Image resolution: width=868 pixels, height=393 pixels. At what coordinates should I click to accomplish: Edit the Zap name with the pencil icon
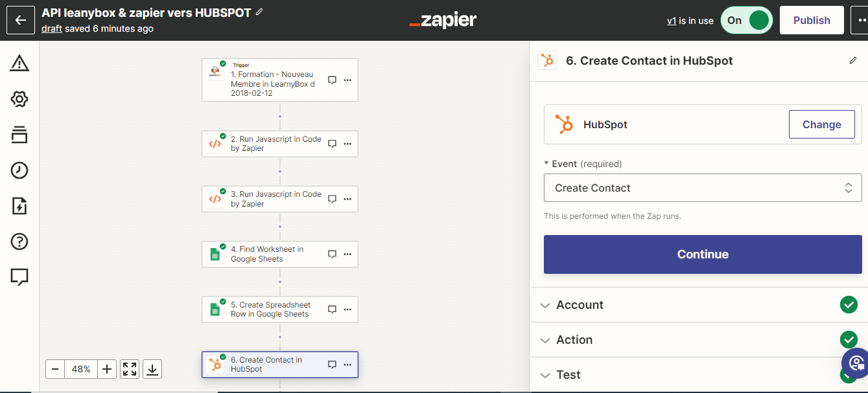260,12
